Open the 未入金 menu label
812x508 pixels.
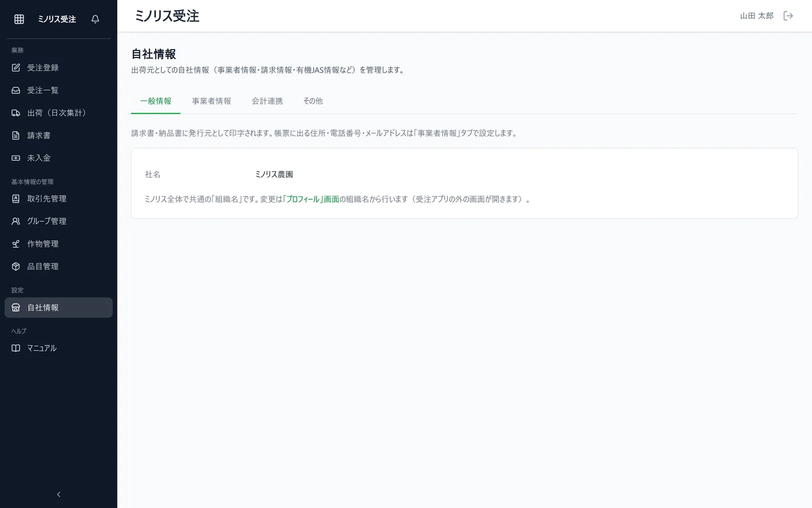(39, 158)
